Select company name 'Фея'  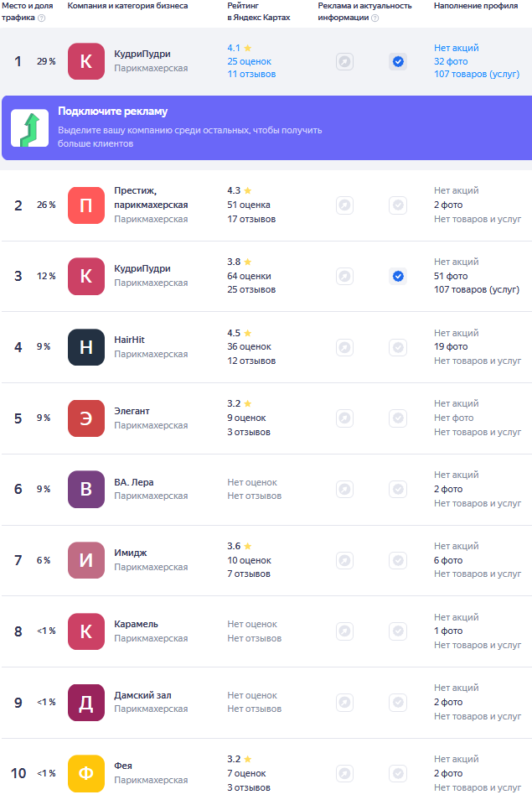click(123, 766)
